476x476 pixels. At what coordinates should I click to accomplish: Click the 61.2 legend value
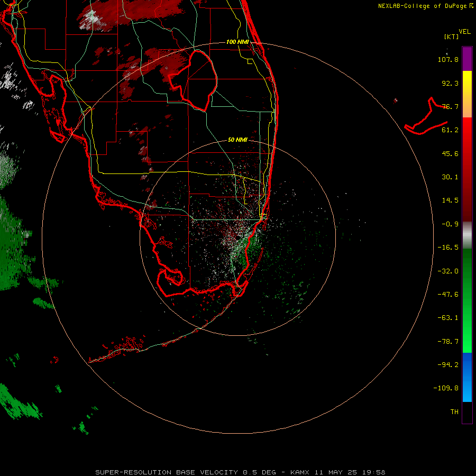click(450, 130)
